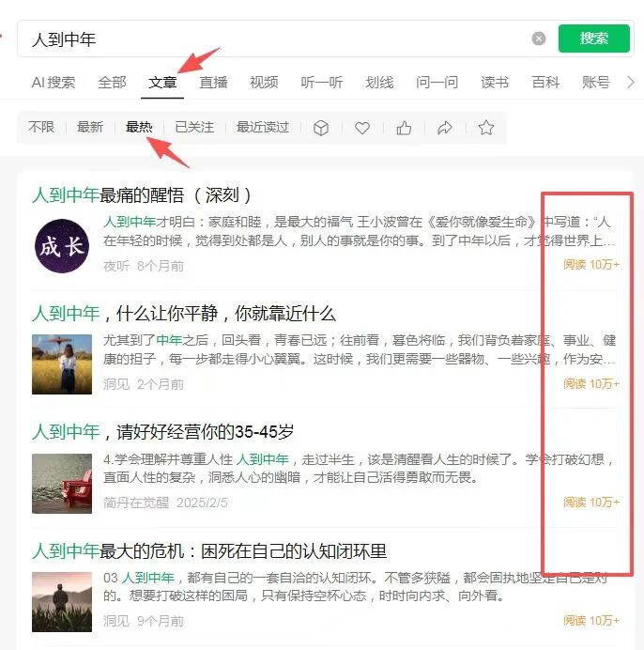Viewport: 644px width, 650px height.
Task: Click the star favorites filter icon
Action: coord(486,128)
